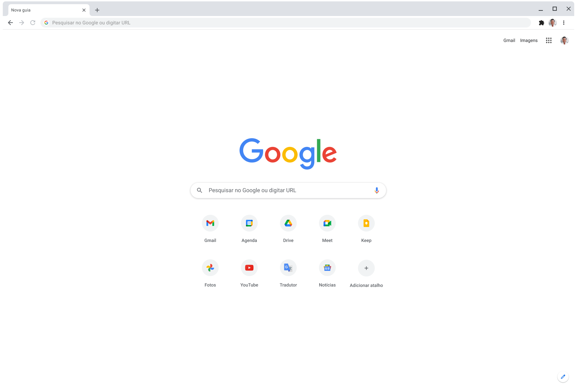The width and height of the screenshot is (577, 392).
Task: Select the Nova guia tab
Action: (x=49, y=10)
